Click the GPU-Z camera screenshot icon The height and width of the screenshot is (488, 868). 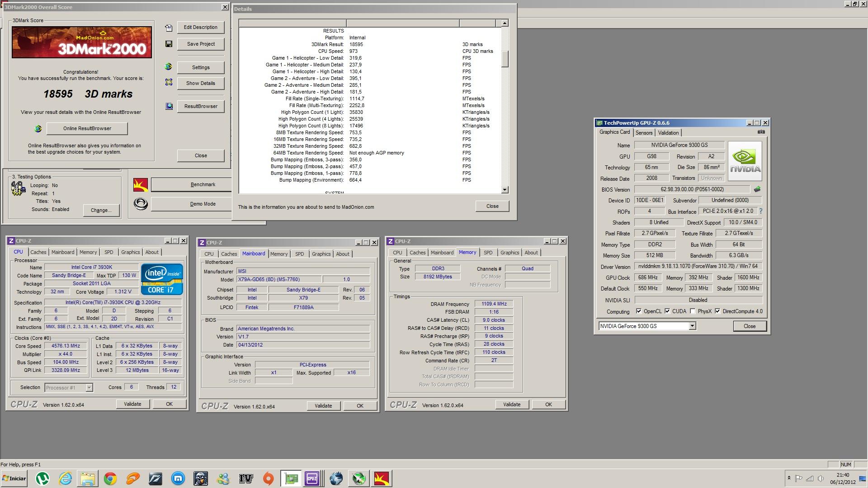tap(761, 132)
